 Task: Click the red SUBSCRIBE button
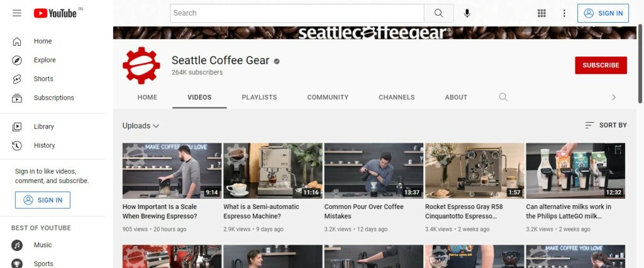pyautogui.click(x=601, y=65)
